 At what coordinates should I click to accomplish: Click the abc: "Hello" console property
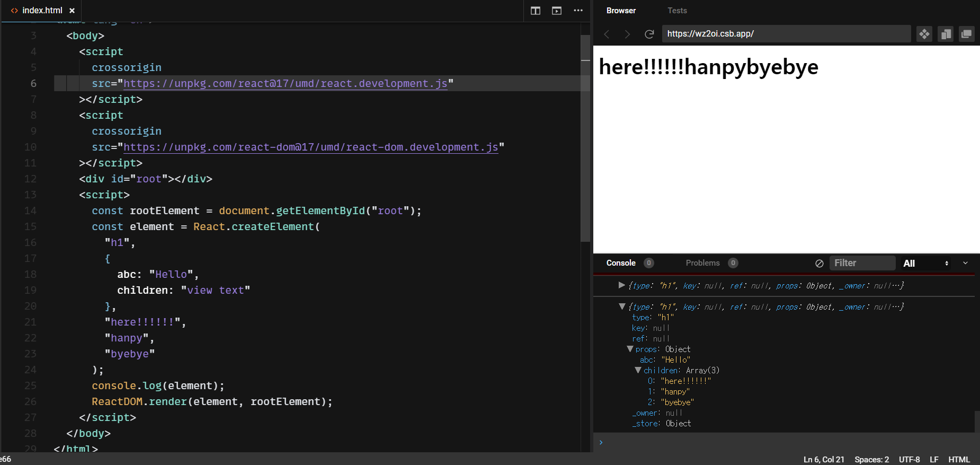click(x=665, y=360)
